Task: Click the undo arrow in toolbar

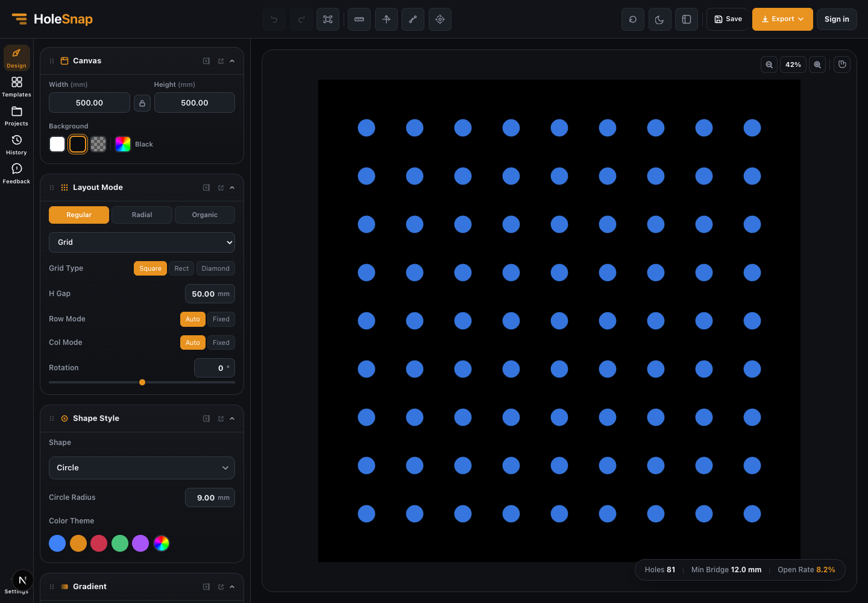Action: coord(274,19)
